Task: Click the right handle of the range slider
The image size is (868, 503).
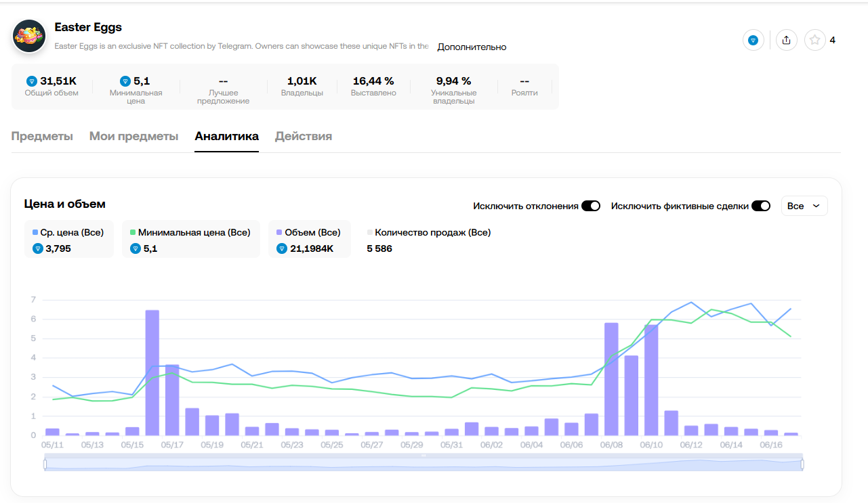Action: pyautogui.click(x=802, y=464)
